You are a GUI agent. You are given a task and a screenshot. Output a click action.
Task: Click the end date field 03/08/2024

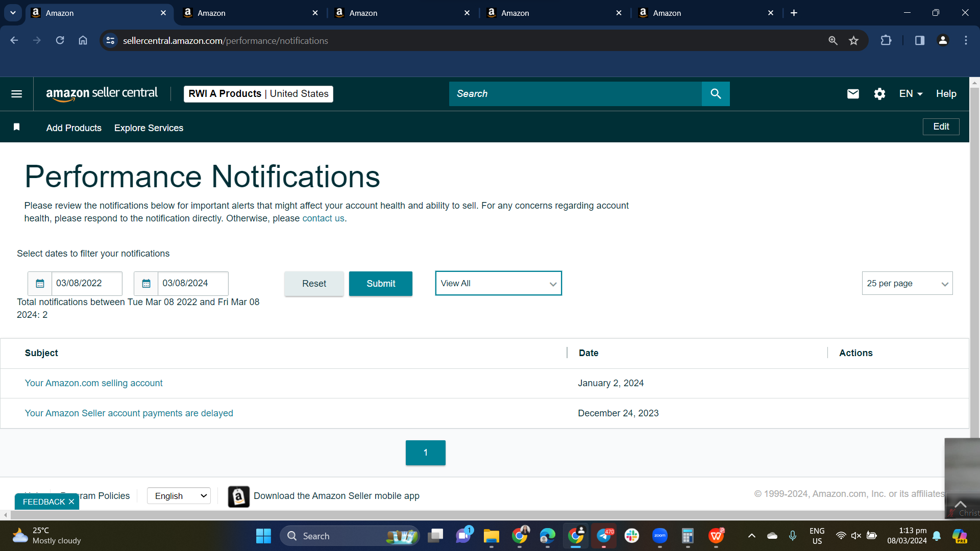pos(193,284)
